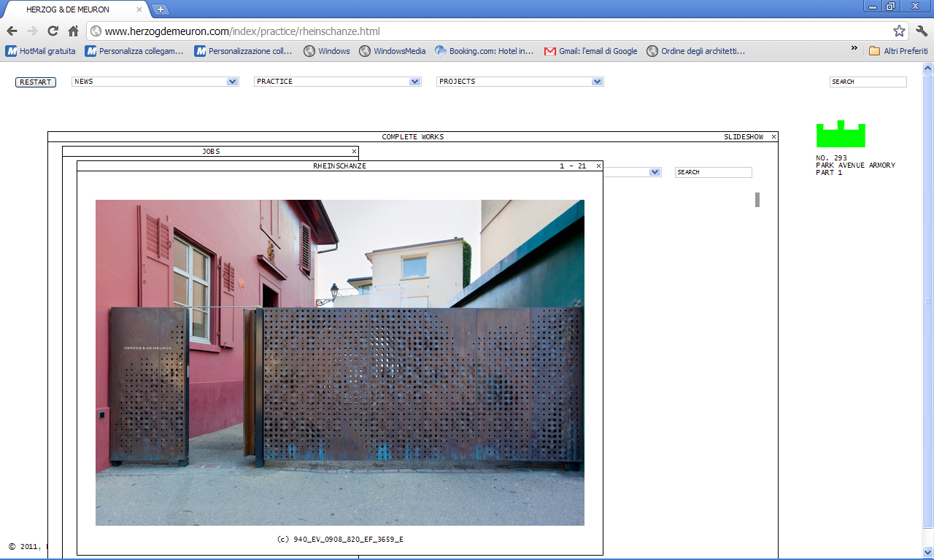Open Gmail bookmark in bookmarks bar
This screenshot has width=934, height=560.
click(x=591, y=51)
